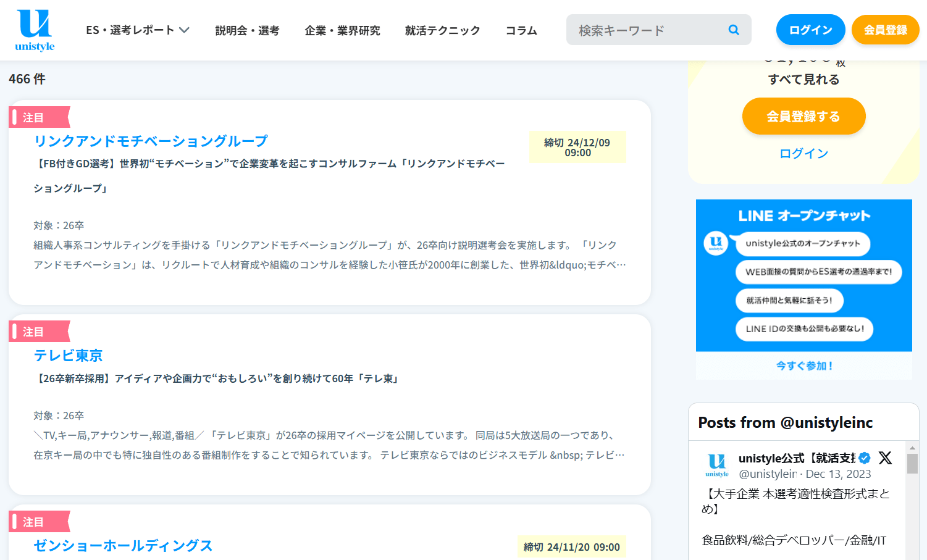Click 注目 tag on テレビ東京 card
This screenshot has height=560, width=927.
pyautogui.click(x=38, y=332)
